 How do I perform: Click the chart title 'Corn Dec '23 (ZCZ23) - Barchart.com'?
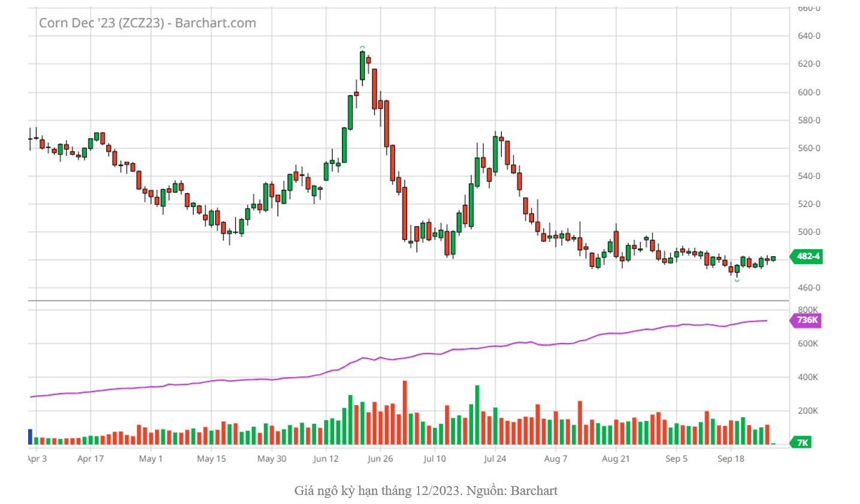(147, 23)
